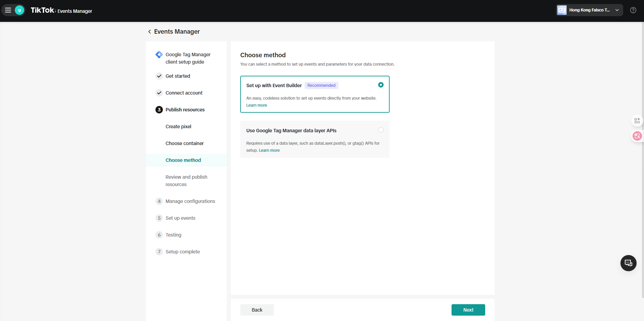
Task: Open the help question mark icon
Action: click(x=633, y=10)
